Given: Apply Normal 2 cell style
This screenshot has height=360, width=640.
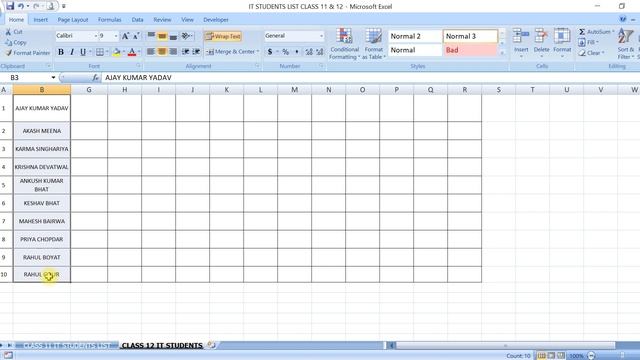Looking at the screenshot, I should tap(415, 36).
